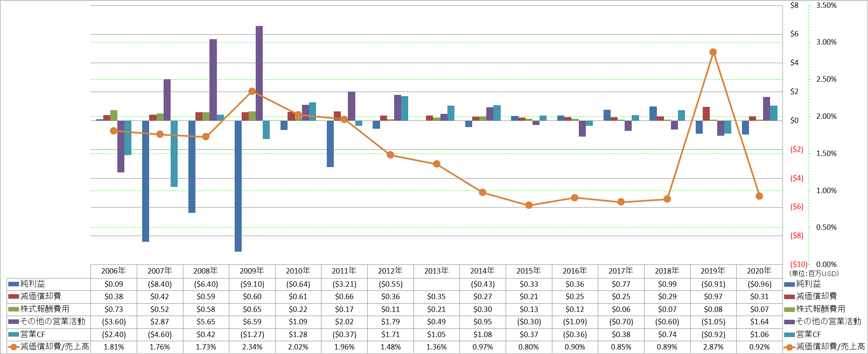Click the 3.50% label on the percentage axis
This screenshot has height=354, width=868.
click(826, 5)
